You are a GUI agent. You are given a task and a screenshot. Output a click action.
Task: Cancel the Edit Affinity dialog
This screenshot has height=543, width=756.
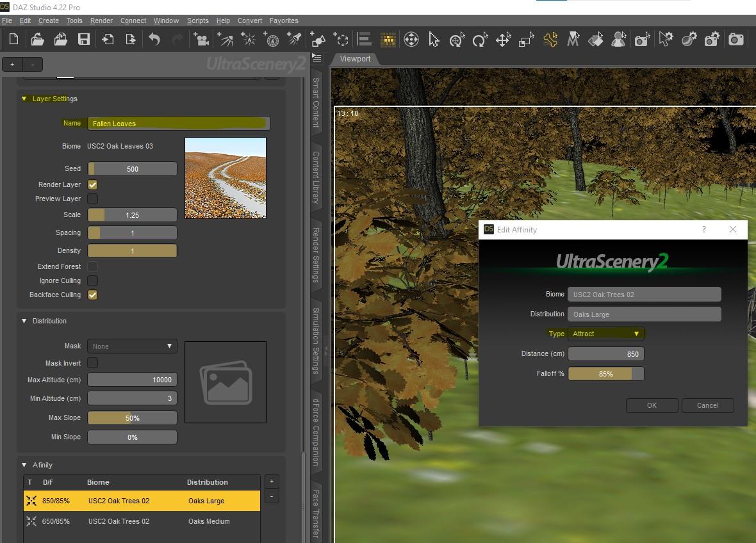click(707, 406)
